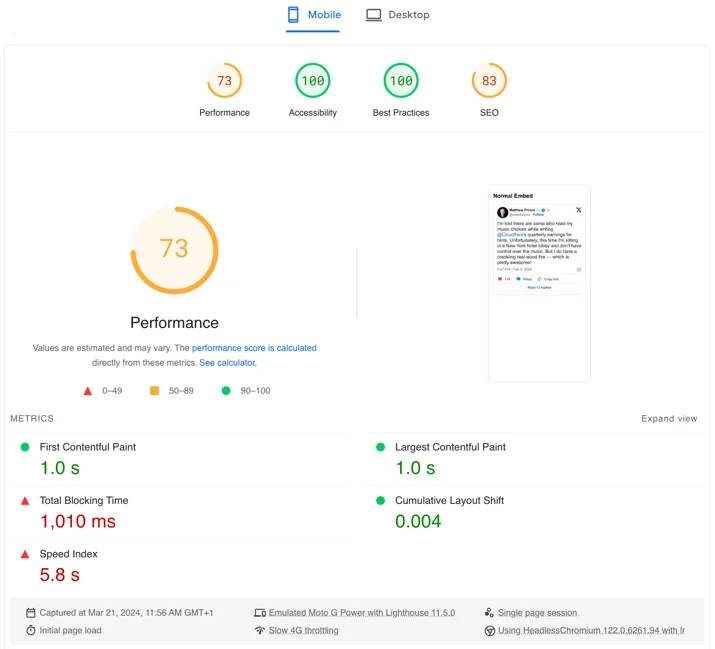The width and height of the screenshot is (715, 649).
Task: Click the Chrome icon beside HeadlessChromium
Action: click(x=490, y=631)
